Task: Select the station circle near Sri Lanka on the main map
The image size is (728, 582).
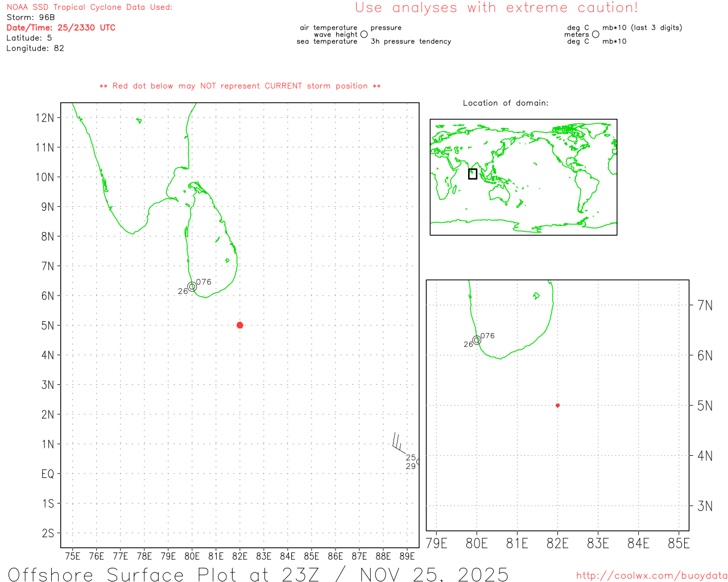Action: tap(192, 286)
